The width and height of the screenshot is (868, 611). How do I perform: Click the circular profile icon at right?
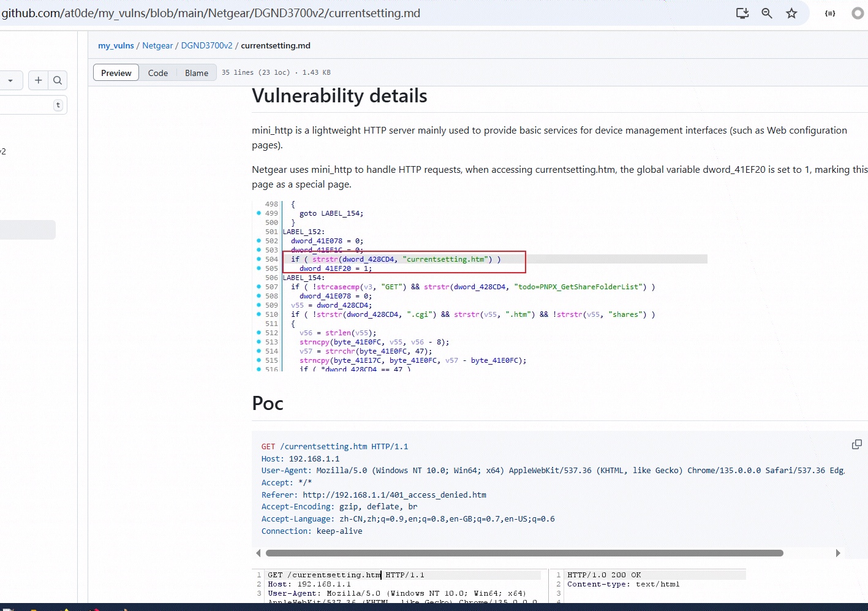pos(858,13)
